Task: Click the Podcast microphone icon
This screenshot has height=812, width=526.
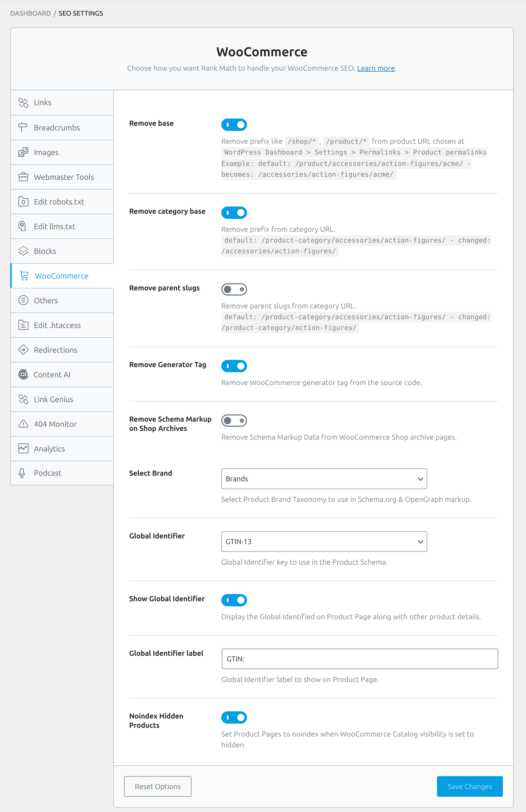Action: point(22,473)
